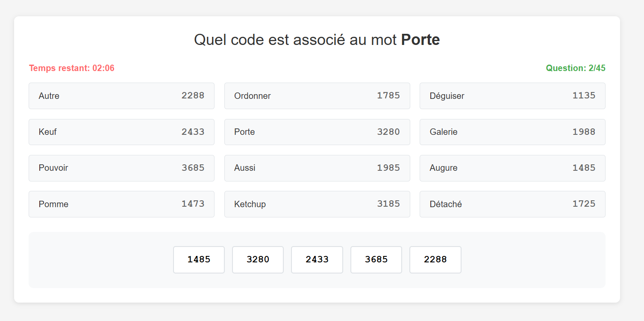Select the Pouvoir card
Screen dimensions: 644x321
pyautogui.click(x=121, y=168)
